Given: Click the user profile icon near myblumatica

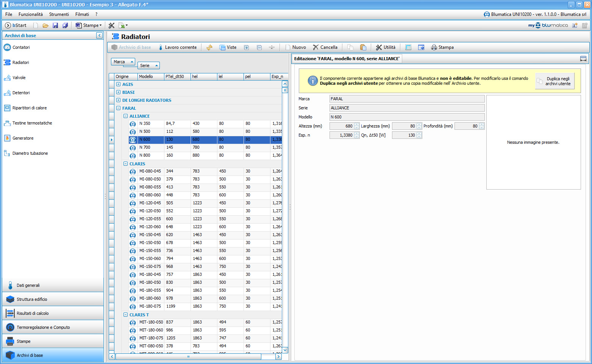Looking at the screenshot, I should click(575, 25).
